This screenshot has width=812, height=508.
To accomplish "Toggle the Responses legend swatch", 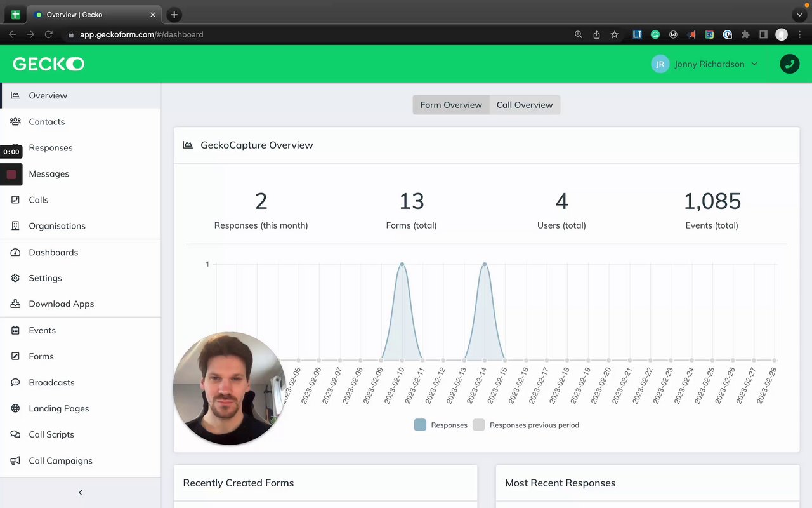I will pyautogui.click(x=420, y=425).
